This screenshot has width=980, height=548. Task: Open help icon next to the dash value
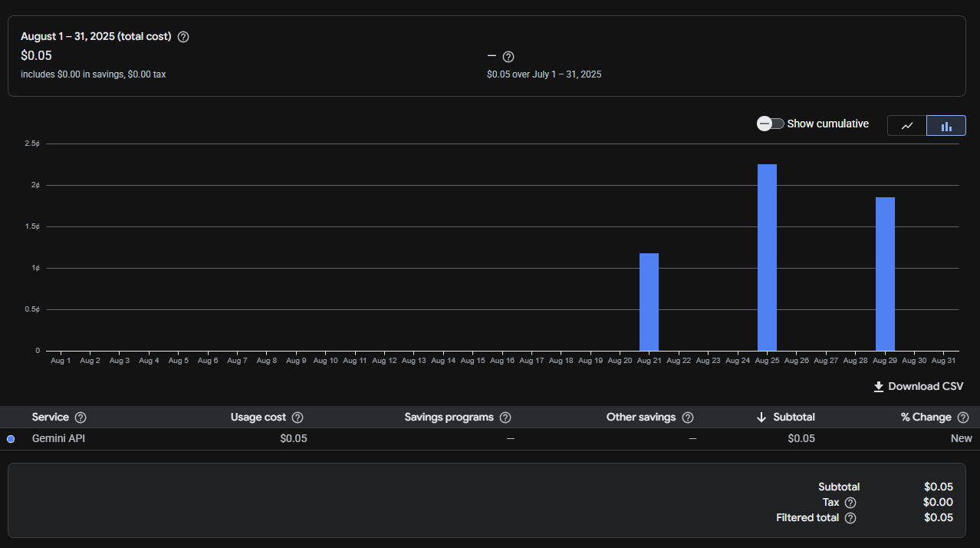tap(508, 57)
